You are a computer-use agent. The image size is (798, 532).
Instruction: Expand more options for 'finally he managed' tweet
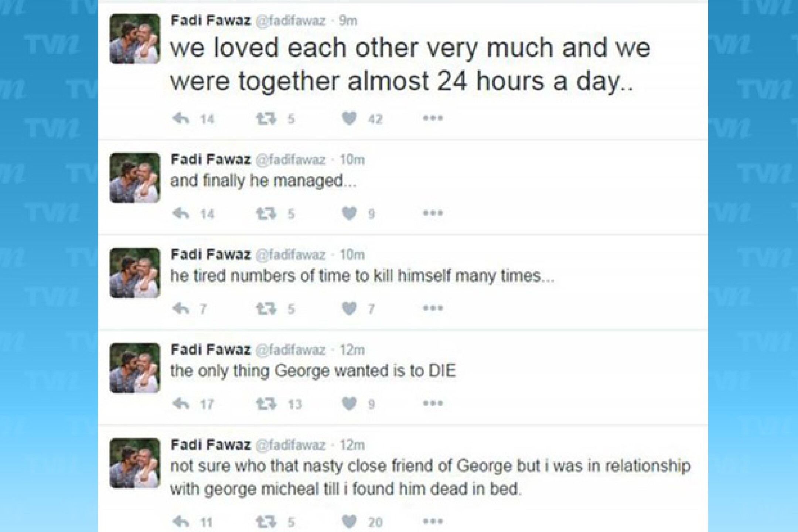point(433,213)
